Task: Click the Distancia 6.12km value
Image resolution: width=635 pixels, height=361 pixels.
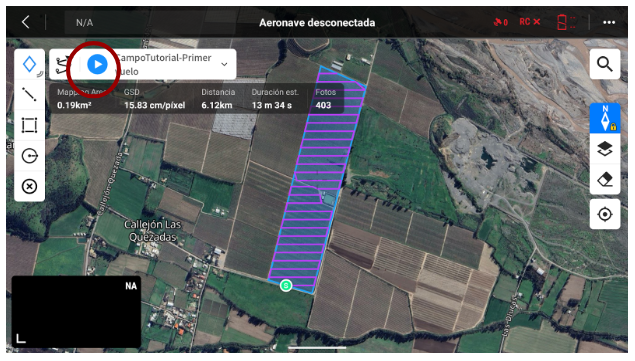Action: point(217,105)
